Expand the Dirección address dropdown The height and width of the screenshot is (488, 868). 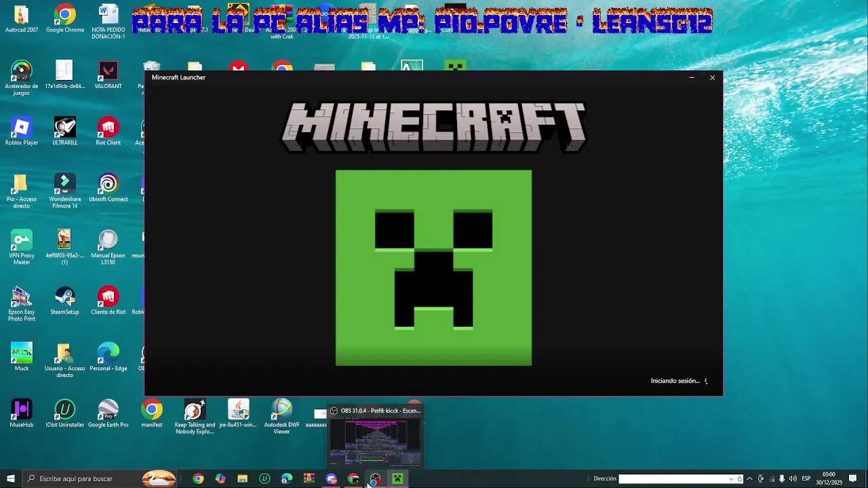[x=731, y=479]
